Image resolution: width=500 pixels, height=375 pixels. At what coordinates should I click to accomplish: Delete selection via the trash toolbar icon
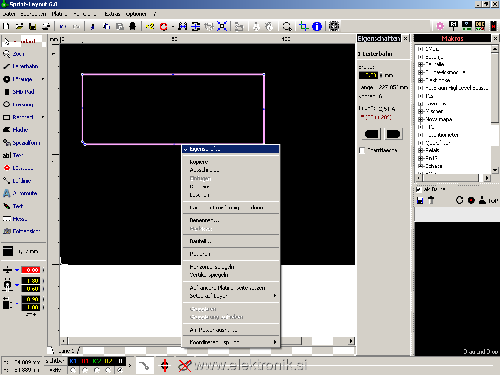point(133,26)
